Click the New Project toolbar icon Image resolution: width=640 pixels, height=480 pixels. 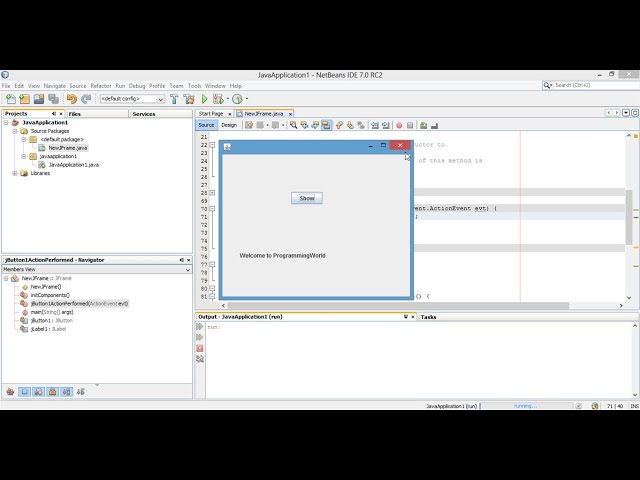[24, 99]
